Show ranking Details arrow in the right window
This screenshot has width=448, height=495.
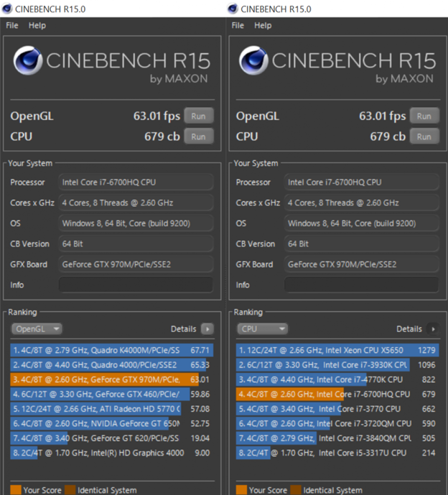(x=433, y=329)
